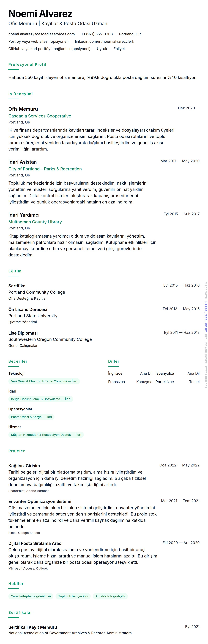Open the linkedin.com/in/noemialvarezclerk profile link
Screen dimensions: 208x644
[x=104, y=41]
